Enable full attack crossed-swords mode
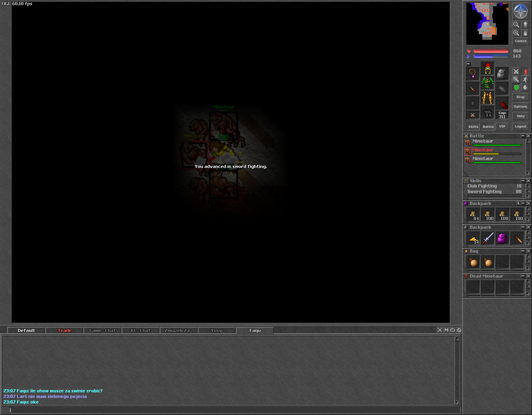 pyautogui.click(x=516, y=71)
